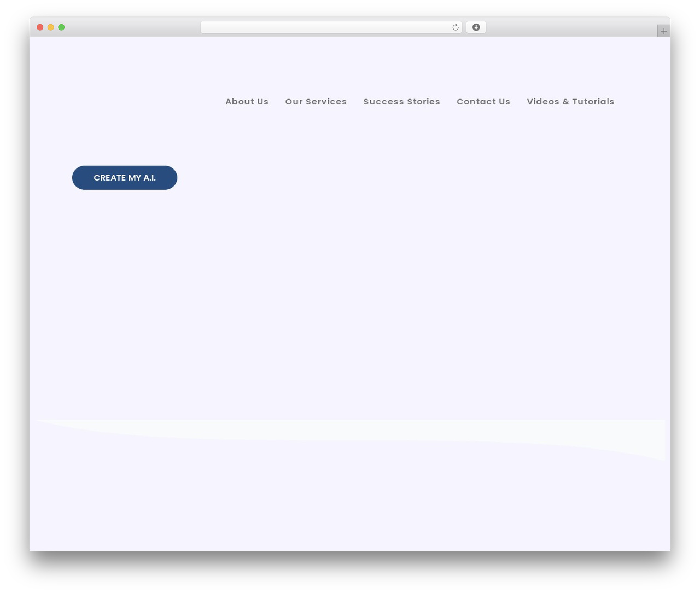This screenshot has height=593, width=700.
Task: Open the Our Services page
Action: [x=316, y=102]
